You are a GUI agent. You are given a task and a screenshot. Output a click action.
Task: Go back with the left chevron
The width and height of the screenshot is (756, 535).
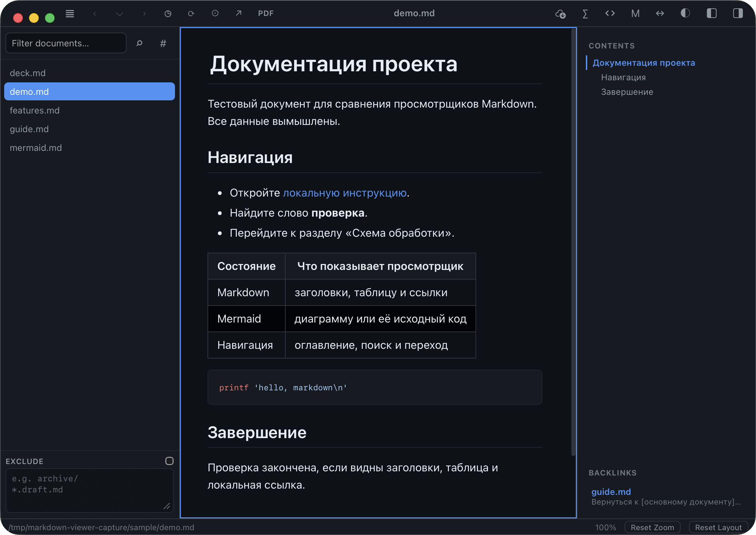(94, 13)
